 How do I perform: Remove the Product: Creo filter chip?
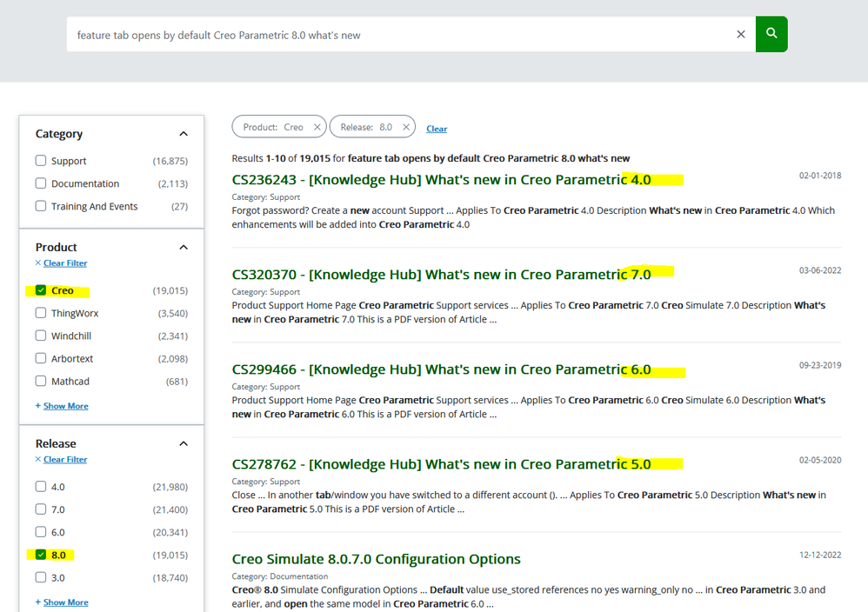[x=317, y=127]
